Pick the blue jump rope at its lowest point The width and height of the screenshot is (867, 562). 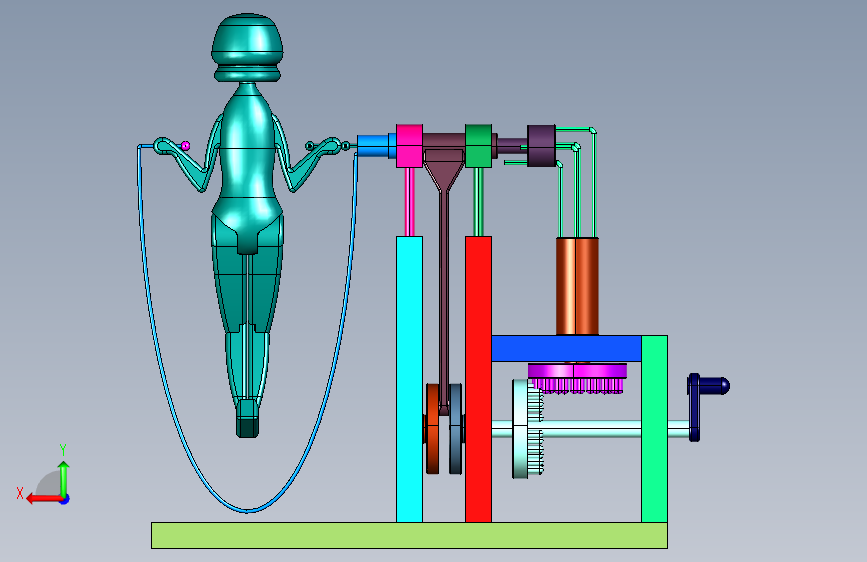coord(247,509)
